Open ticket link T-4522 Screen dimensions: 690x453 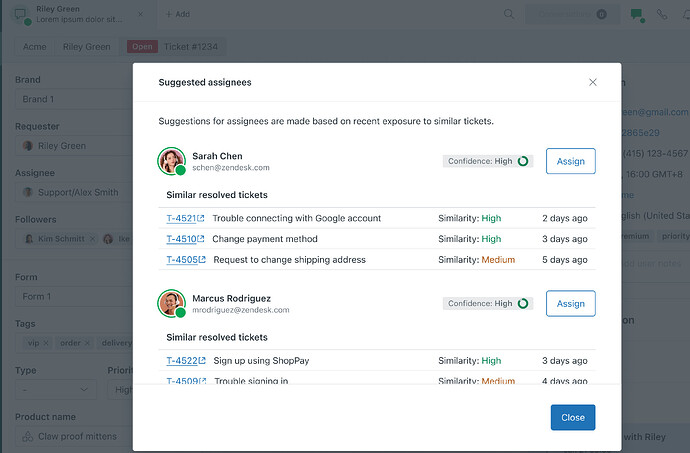click(x=186, y=361)
